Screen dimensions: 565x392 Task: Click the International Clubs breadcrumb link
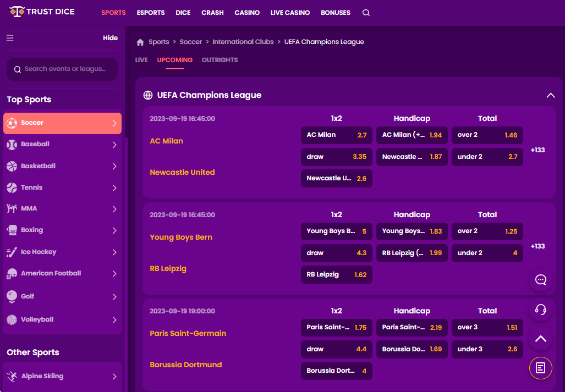pos(243,42)
